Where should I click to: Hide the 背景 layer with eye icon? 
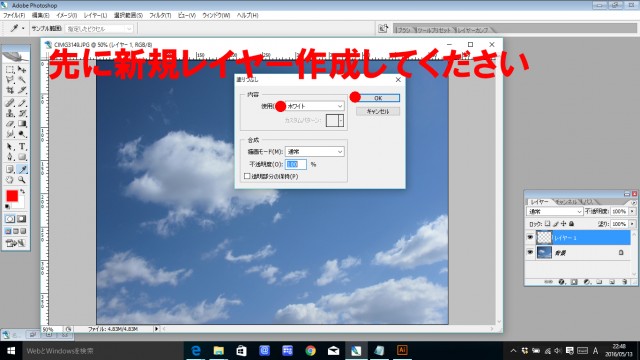click(530, 252)
